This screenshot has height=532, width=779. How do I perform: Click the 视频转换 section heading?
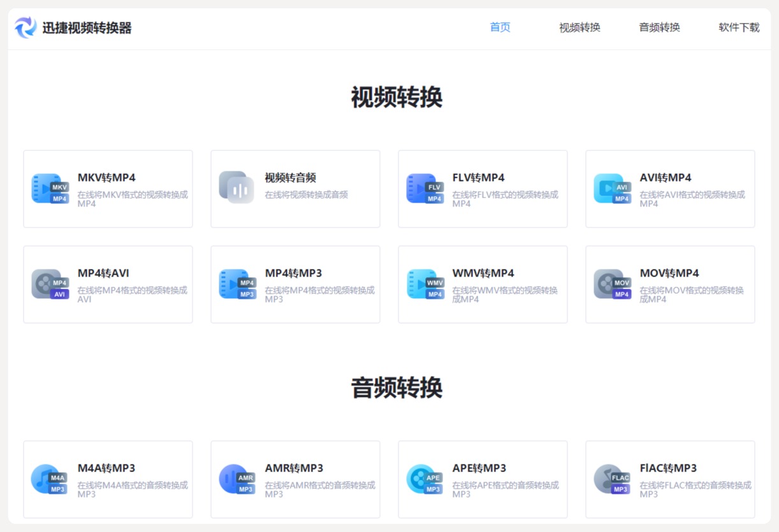click(x=397, y=98)
